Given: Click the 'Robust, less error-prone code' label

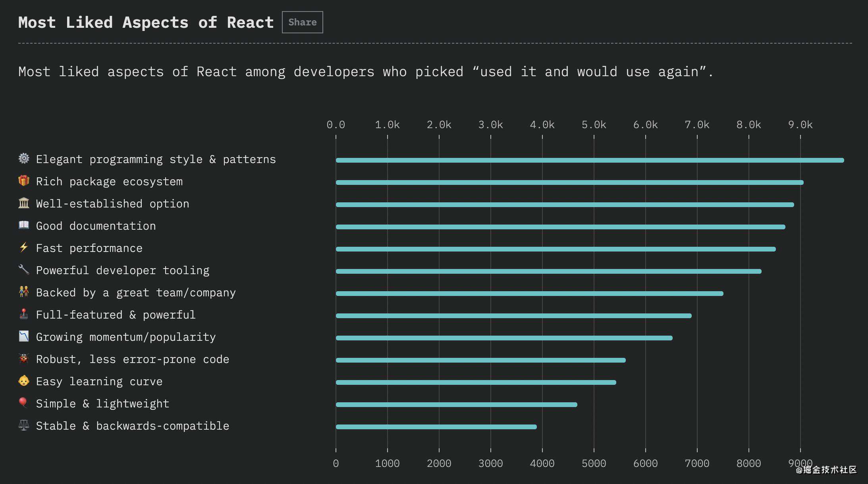Looking at the screenshot, I should point(133,359).
